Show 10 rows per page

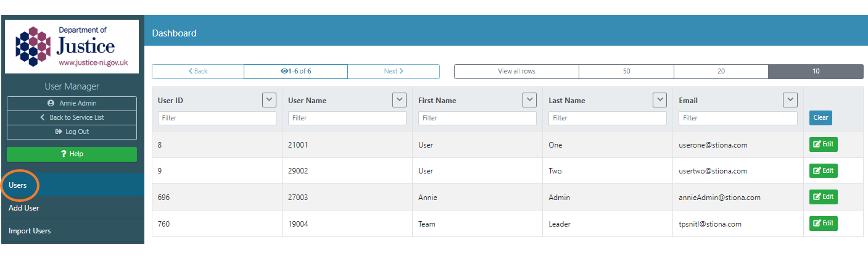point(815,72)
